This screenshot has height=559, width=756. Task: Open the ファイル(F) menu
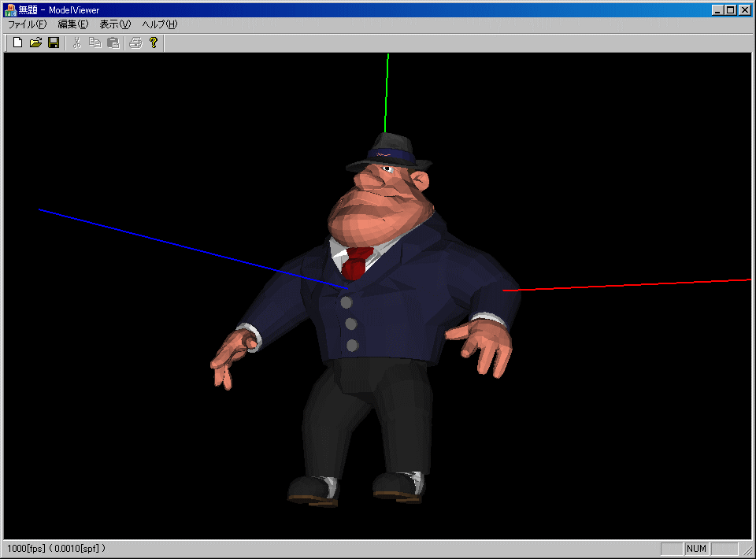27,24
